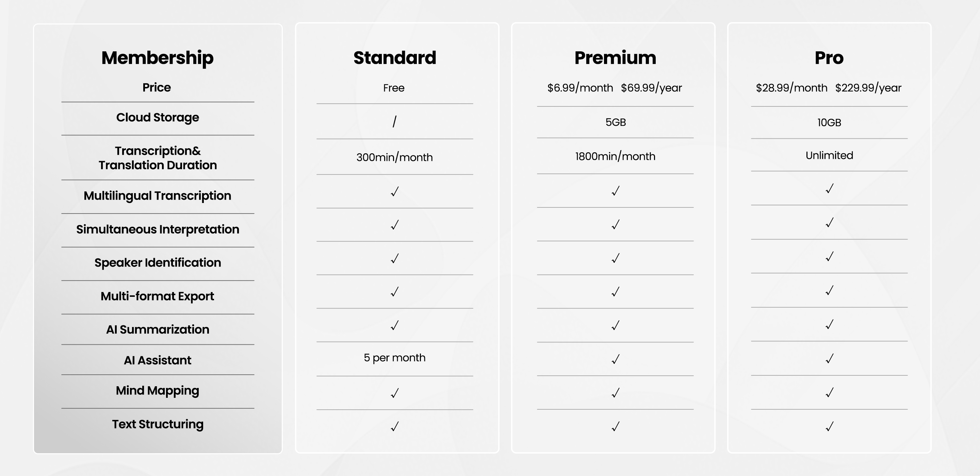Click the Premium $6.99/month price
Image resolution: width=980 pixels, height=476 pixels.
[580, 88]
